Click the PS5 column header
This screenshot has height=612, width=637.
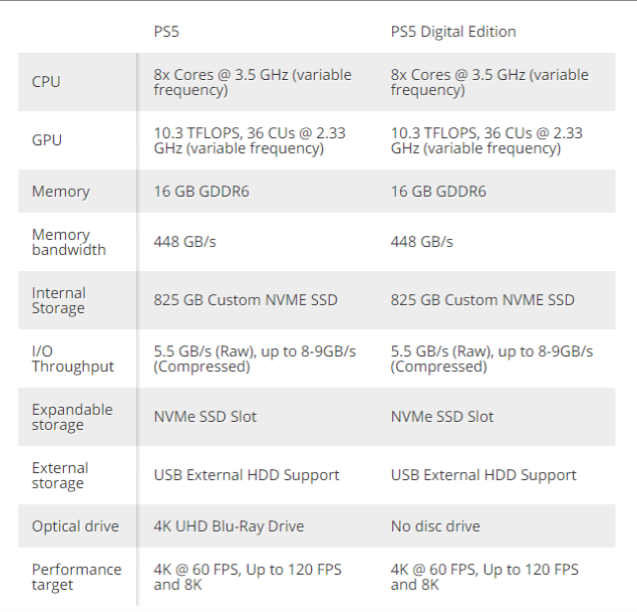168,31
